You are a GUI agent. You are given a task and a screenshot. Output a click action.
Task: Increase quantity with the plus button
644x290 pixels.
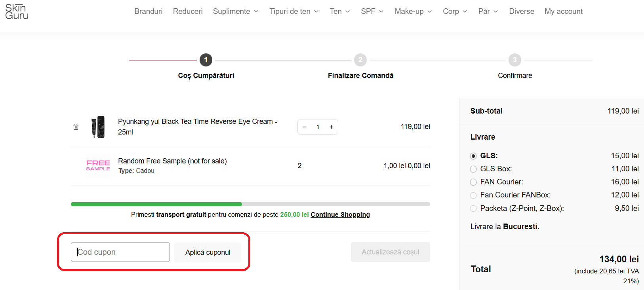coord(331,127)
